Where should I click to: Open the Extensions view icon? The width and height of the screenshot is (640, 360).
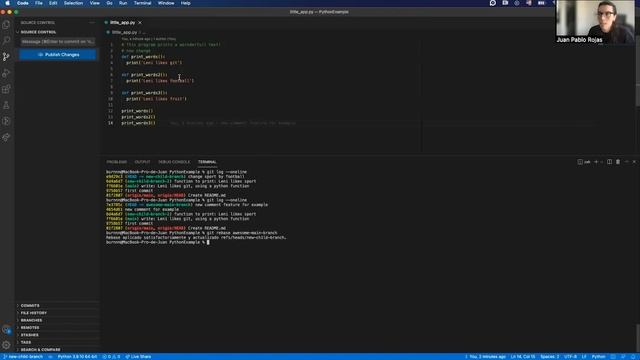[x=6, y=89]
